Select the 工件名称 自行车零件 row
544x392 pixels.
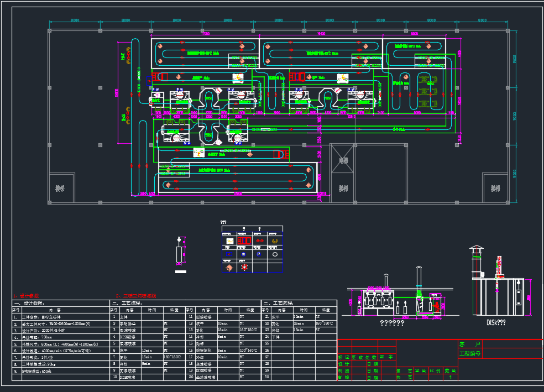pyautogui.click(x=61, y=317)
